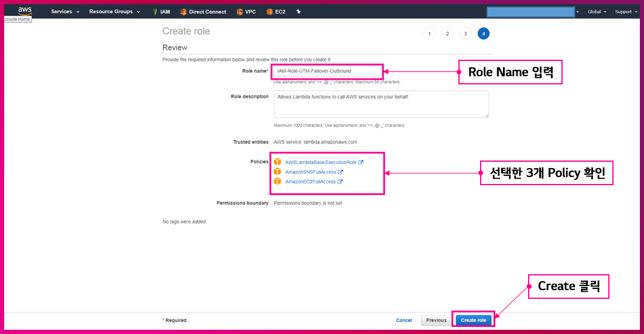This screenshot has width=644, height=334.
Task: Click the Previous button
Action: tap(436, 321)
